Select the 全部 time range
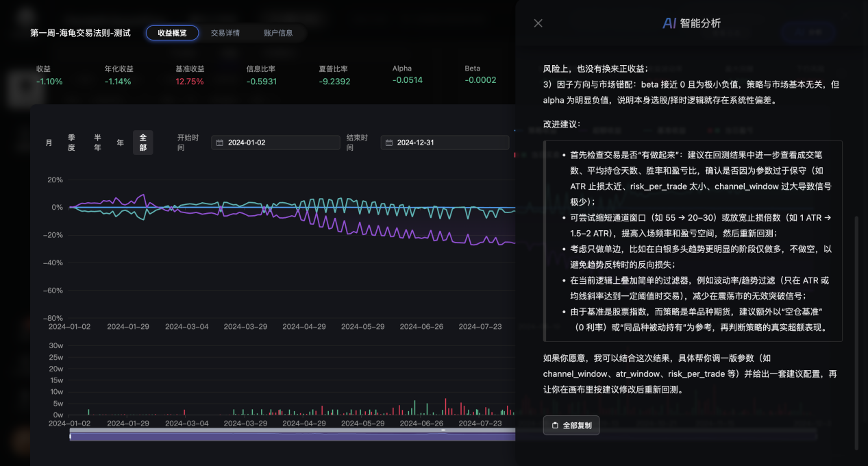Screen dimensions: 868x466 click(x=143, y=143)
